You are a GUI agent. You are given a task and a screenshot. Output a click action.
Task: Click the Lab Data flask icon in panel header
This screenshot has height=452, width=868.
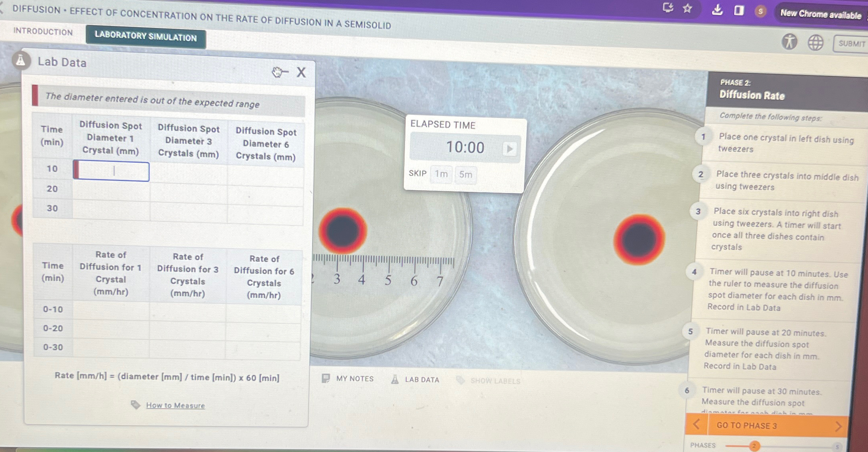pyautogui.click(x=20, y=61)
